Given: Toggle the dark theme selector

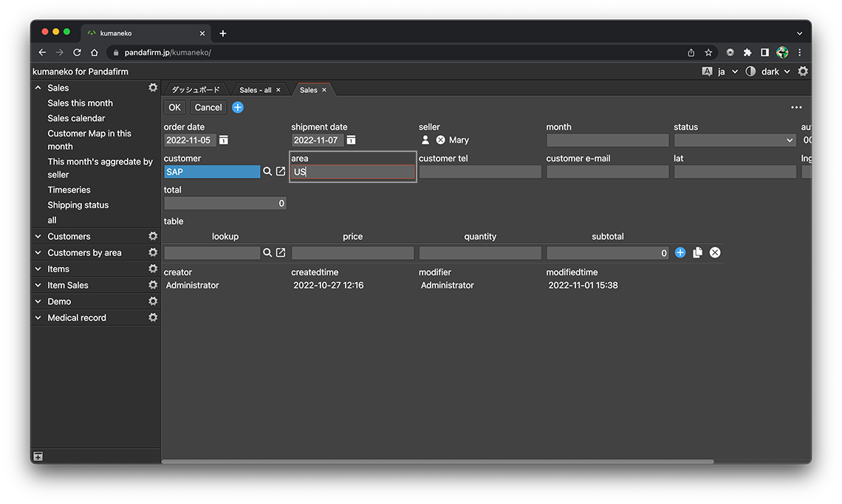Looking at the screenshot, I should [768, 72].
